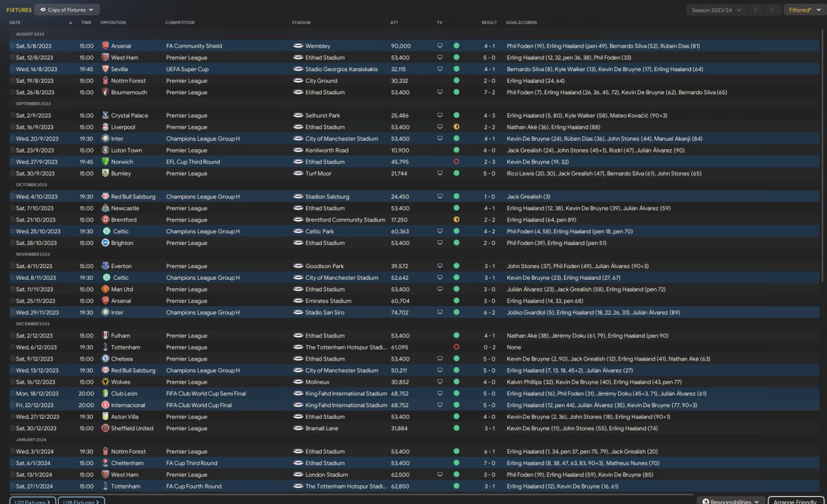Go to the previous season with the left arrow

pyautogui.click(x=755, y=10)
